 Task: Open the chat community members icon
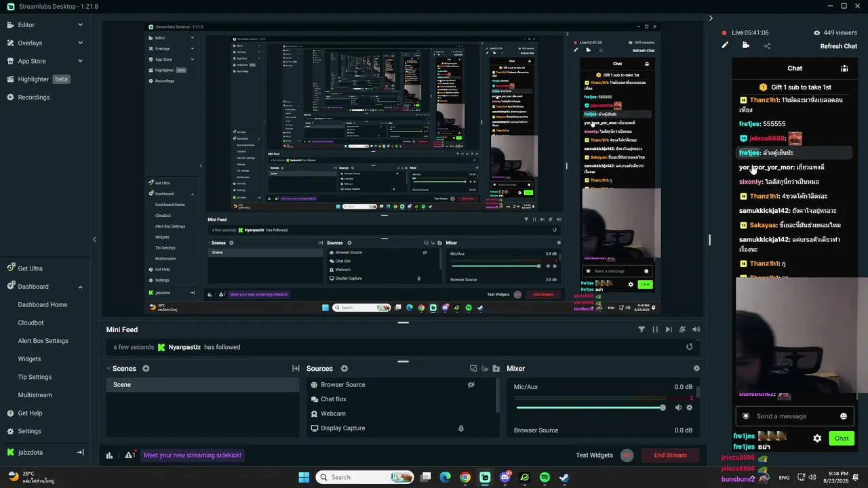pos(844,68)
